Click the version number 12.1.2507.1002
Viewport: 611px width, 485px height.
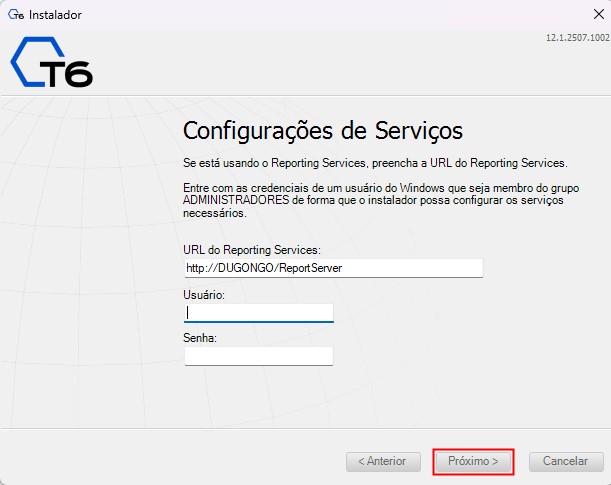[577, 38]
